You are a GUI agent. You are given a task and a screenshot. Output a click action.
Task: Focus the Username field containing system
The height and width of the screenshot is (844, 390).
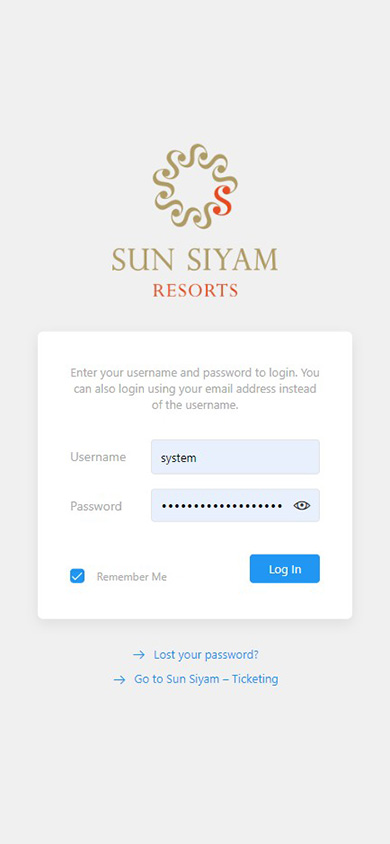coord(235,457)
